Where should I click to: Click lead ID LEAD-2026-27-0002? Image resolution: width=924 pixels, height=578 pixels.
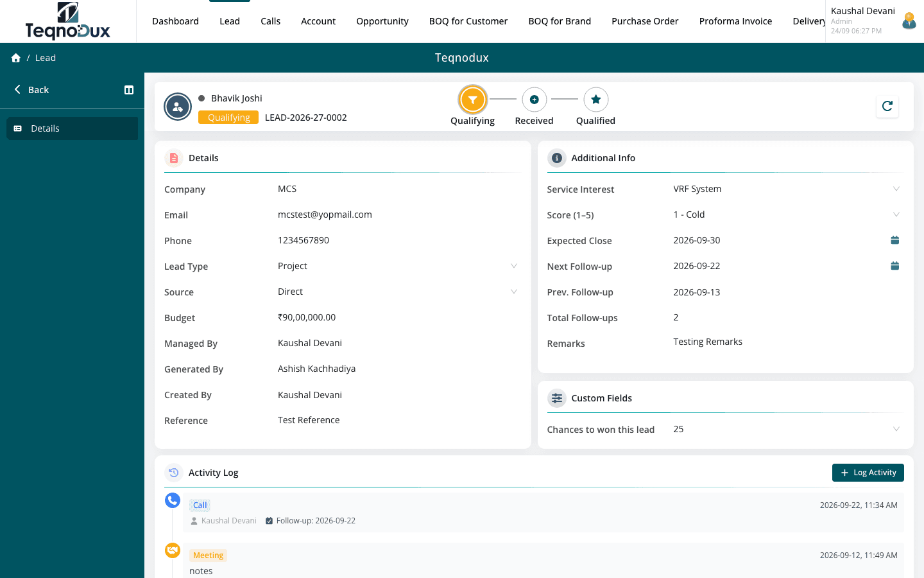point(306,118)
